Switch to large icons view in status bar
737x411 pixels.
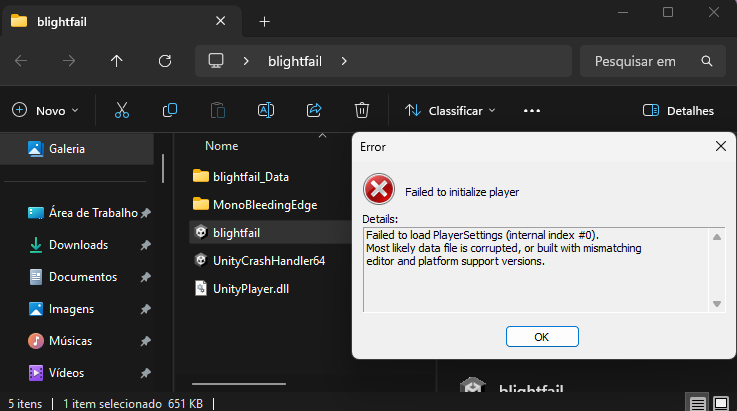click(723, 403)
